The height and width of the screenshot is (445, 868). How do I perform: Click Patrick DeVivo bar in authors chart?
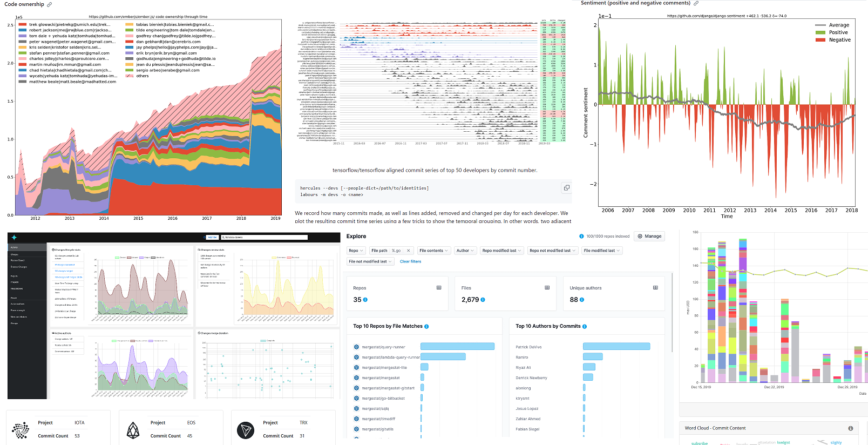point(616,347)
